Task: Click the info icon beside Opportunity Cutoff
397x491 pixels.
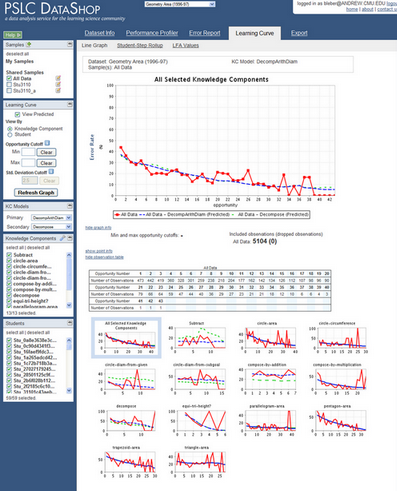Action: pos(47,143)
